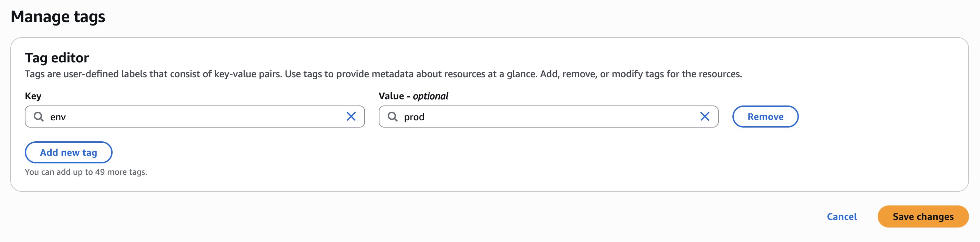Screen dimensions: 980x242
Task: Click the search icon in Key field
Action: (x=39, y=117)
